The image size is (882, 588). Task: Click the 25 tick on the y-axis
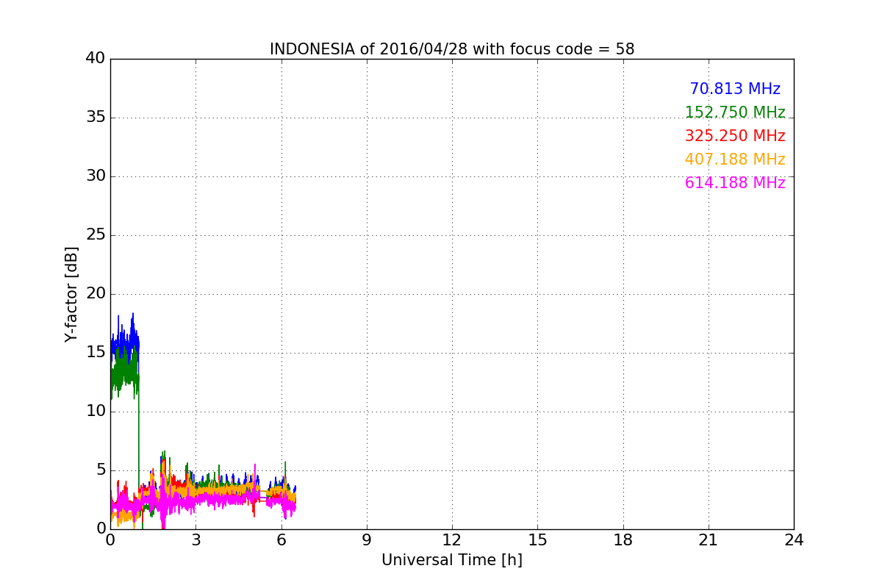(x=96, y=235)
